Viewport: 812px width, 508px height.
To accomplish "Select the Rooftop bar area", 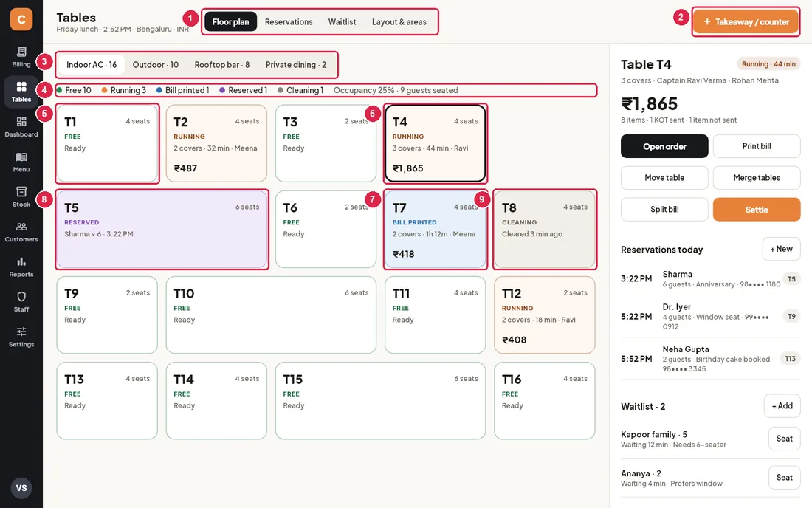I will coord(221,65).
